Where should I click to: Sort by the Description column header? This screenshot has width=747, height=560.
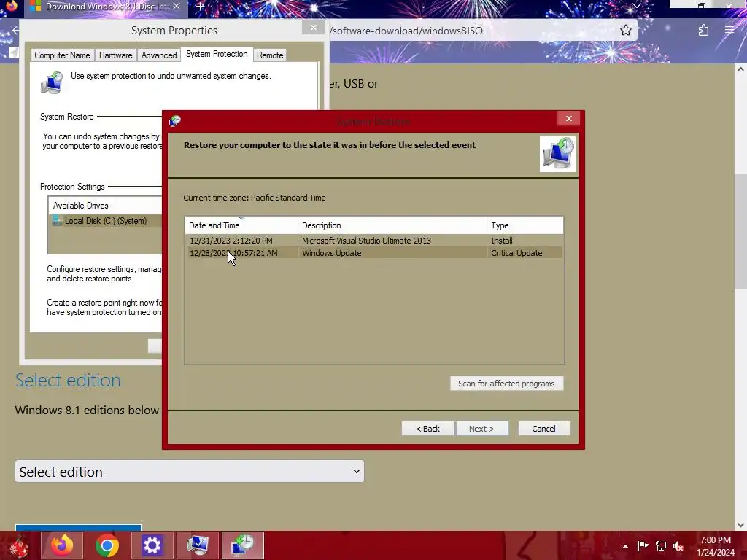[392, 225]
